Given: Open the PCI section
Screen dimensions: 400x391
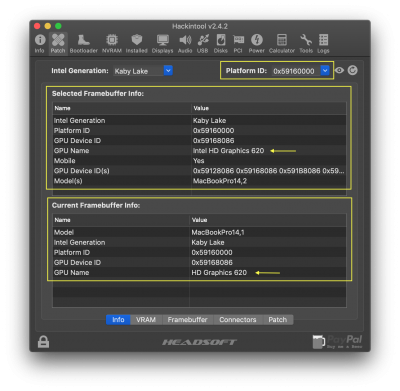Looking at the screenshot, I should (x=238, y=44).
